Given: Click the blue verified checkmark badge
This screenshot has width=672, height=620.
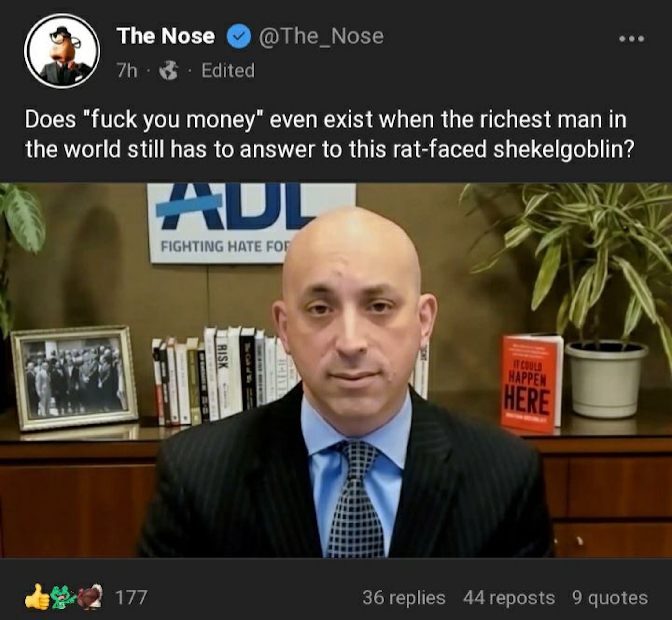Looking at the screenshot, I should [x=239, y=37].
